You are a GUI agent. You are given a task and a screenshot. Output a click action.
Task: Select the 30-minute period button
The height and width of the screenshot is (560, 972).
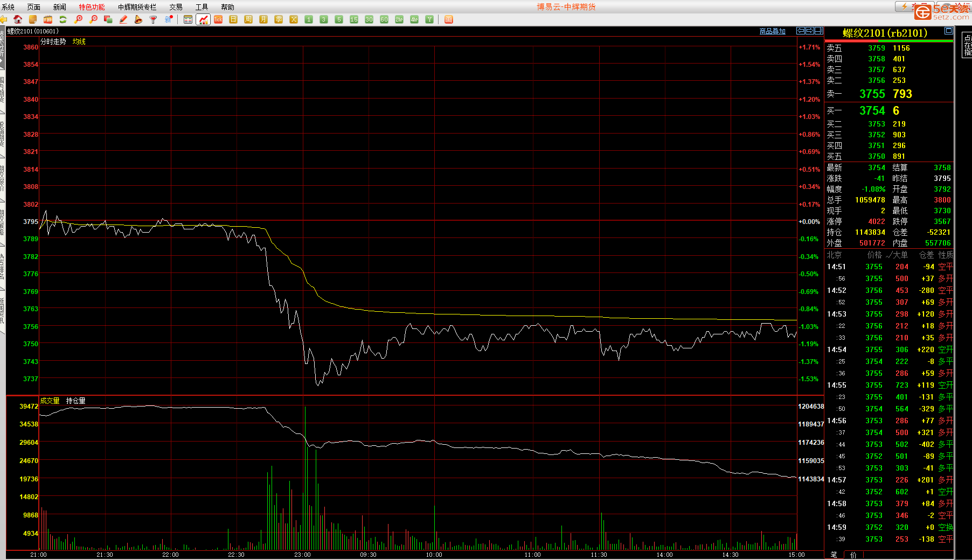pos(369,19)
